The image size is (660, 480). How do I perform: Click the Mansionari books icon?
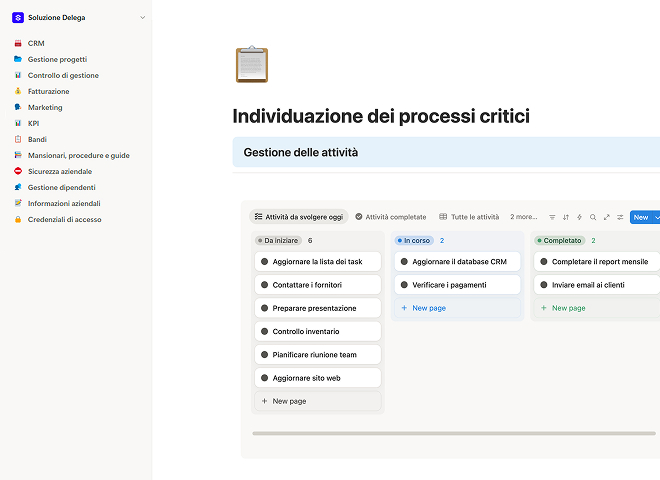(x=18, y=155)
